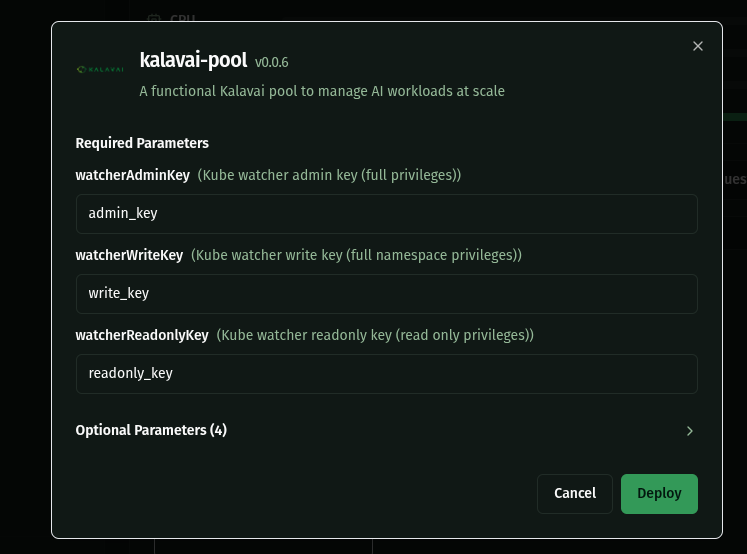The width and height of the screenshot is (747, 554).
Task: Click the v0.0.6 version label
Action: point(272,62)
